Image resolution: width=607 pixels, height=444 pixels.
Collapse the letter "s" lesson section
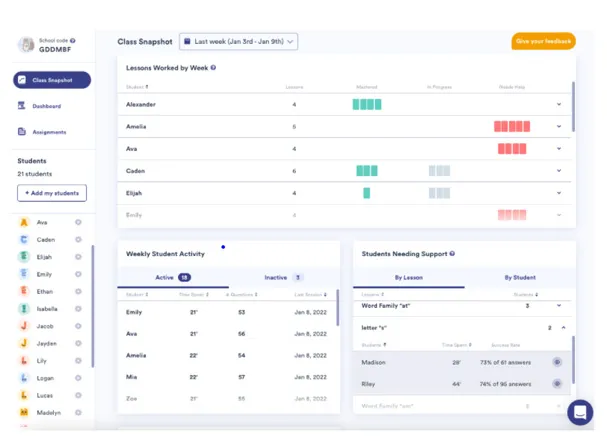(562, 327)
